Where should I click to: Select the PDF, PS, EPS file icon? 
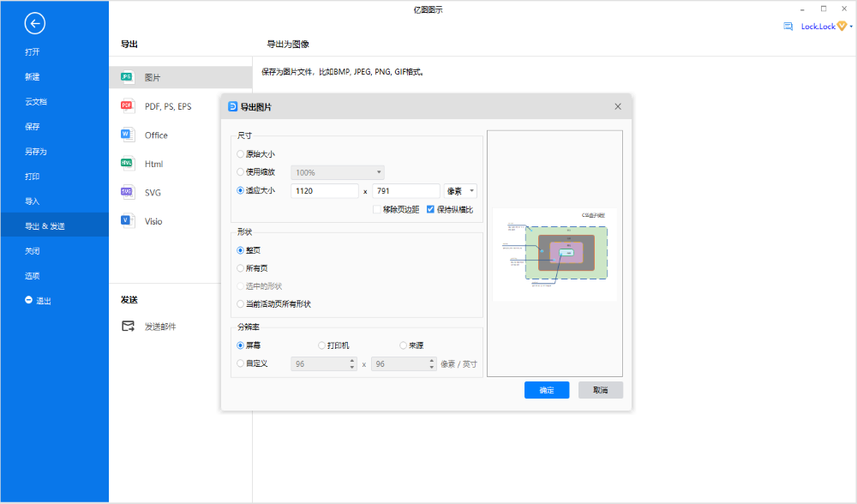[x=127, y=106]
